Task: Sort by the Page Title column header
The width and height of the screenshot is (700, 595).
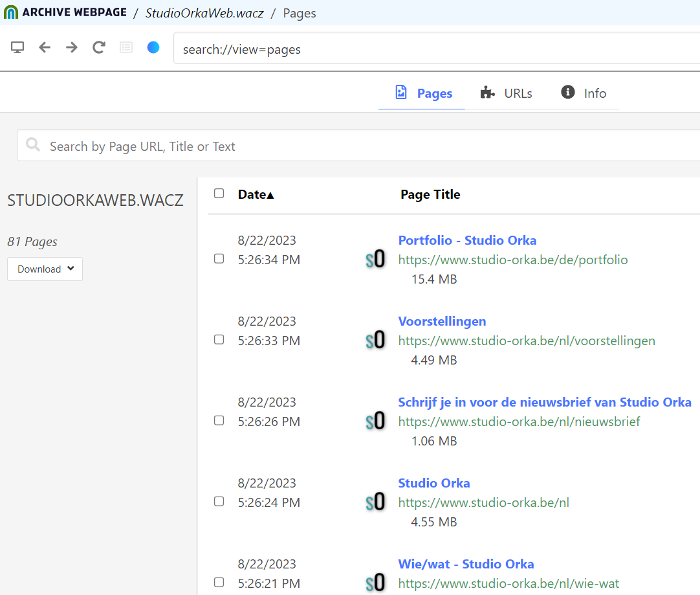Action: pos(430,194)
